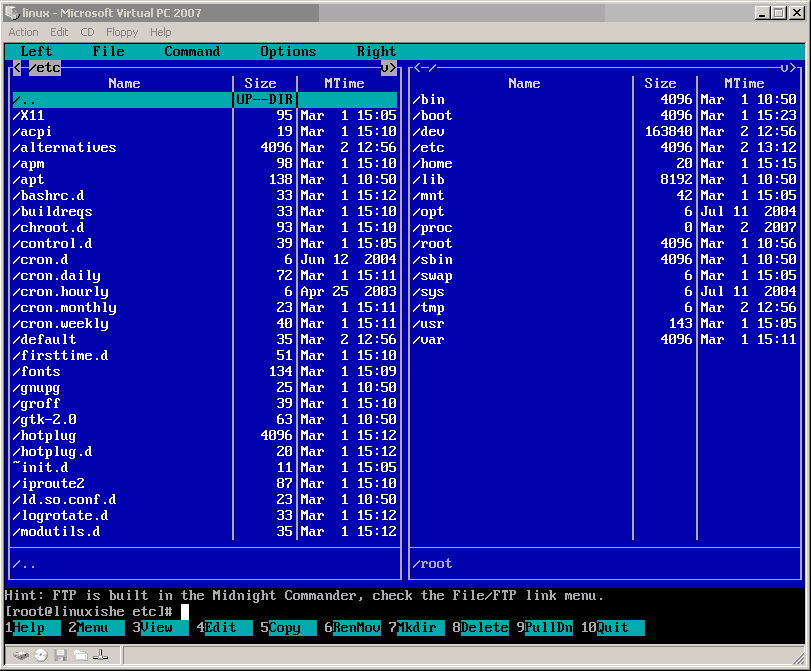Click the Virtual PC title bar icon

point(12,12)
